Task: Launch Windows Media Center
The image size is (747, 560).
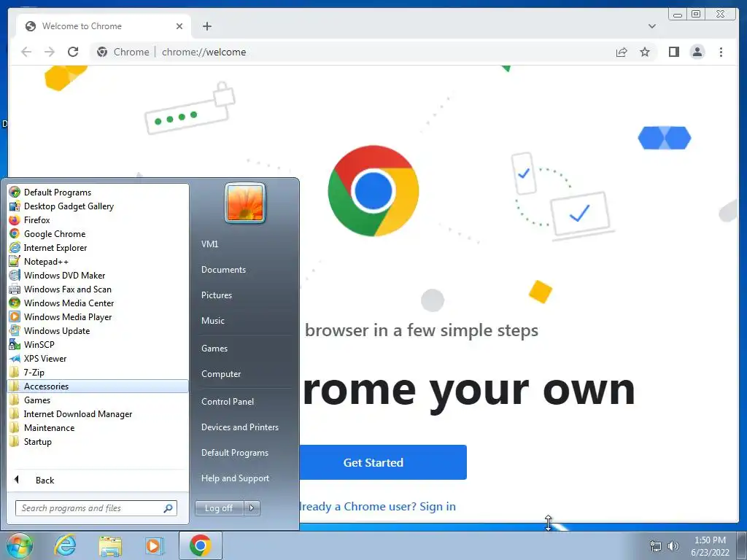Action: (x=98, y=303)
